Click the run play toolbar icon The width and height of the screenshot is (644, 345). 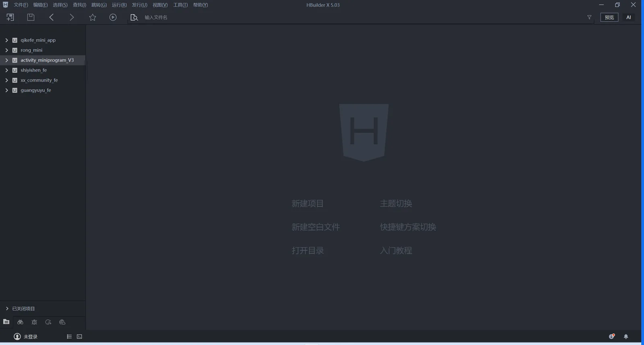113,17
